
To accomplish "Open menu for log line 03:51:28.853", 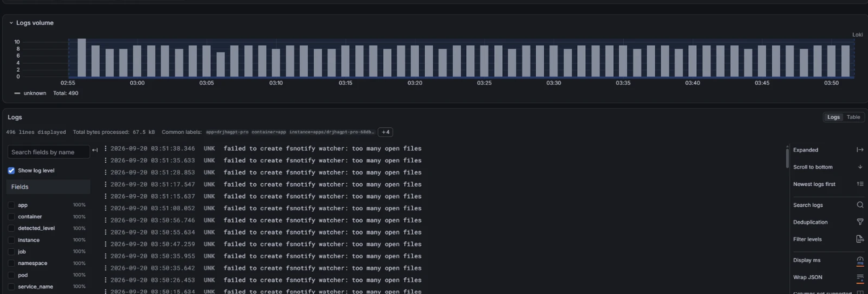I will [x=105, y=173].
